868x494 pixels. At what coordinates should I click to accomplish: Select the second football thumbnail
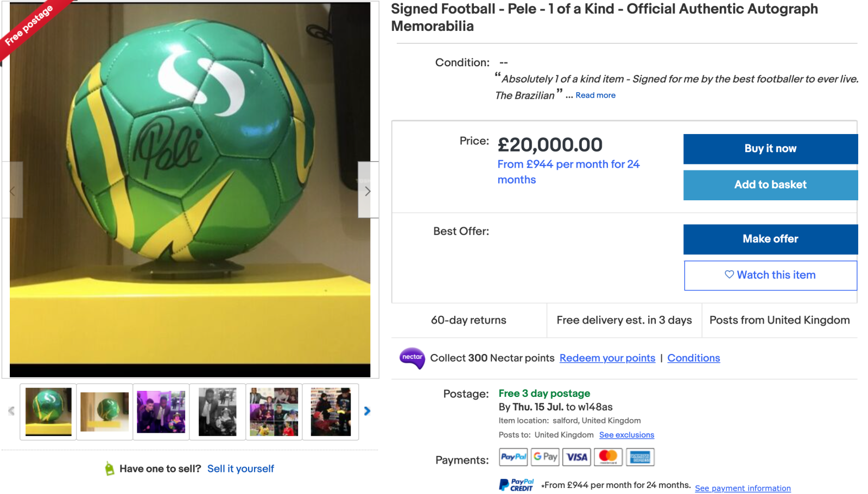(105, 411)
